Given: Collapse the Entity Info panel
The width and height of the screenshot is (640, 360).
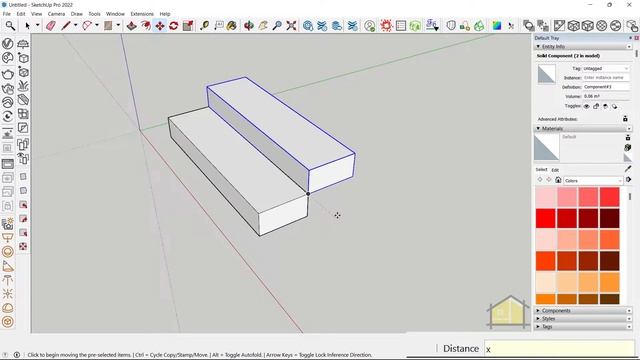Looking at the screenshot, I should point(538,47).
